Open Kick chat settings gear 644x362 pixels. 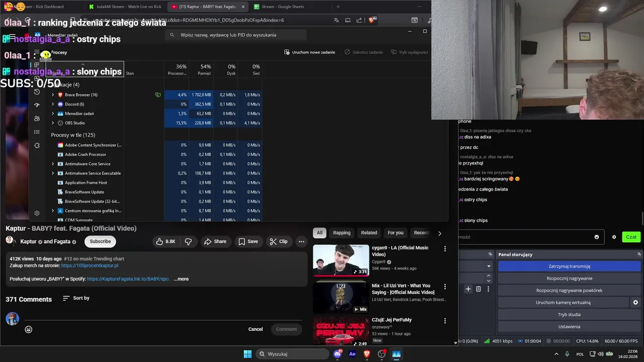point(614,237)
